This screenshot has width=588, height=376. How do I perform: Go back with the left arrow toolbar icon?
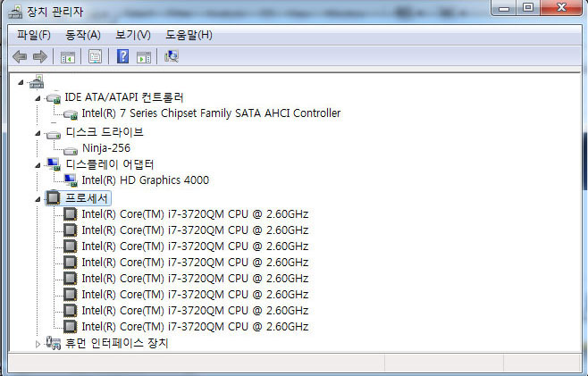pos(20,57)
